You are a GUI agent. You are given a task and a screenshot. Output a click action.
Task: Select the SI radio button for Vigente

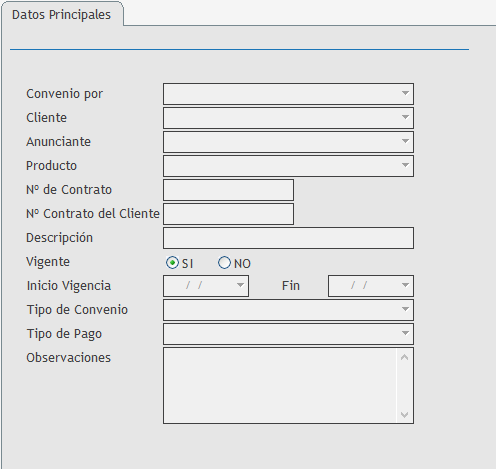172,263
